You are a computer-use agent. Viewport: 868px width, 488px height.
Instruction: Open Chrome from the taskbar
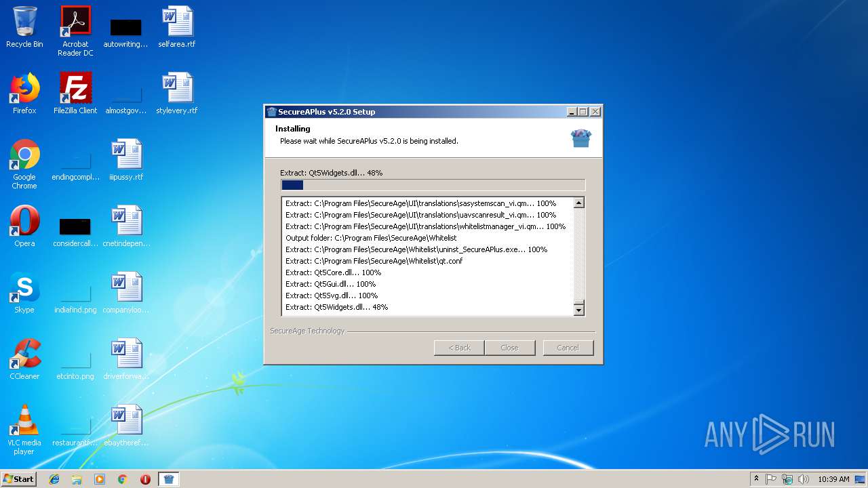tap(123, 479)
